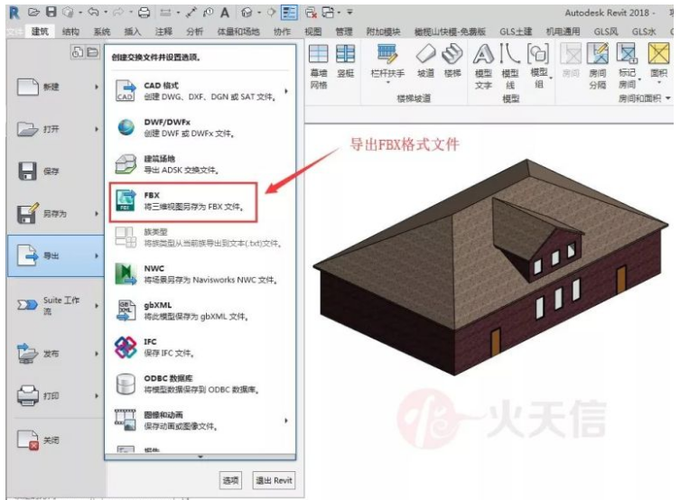Viewport: 680px width, 500px height.
Task: Click the Save disk icon in quick access toolbar
Action: click(x=51, y=12)
